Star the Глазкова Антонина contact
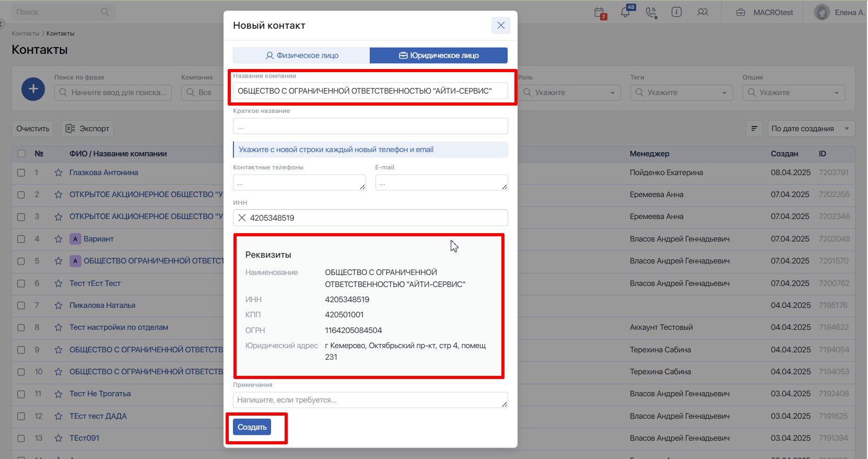Viewport: 868px width, 459px height. coord(58,173)
